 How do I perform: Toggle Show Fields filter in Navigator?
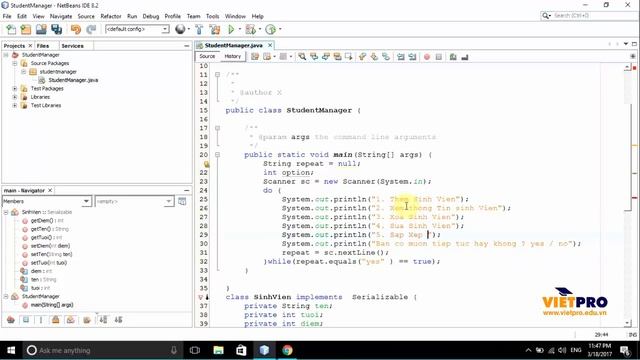pos(26,320)
